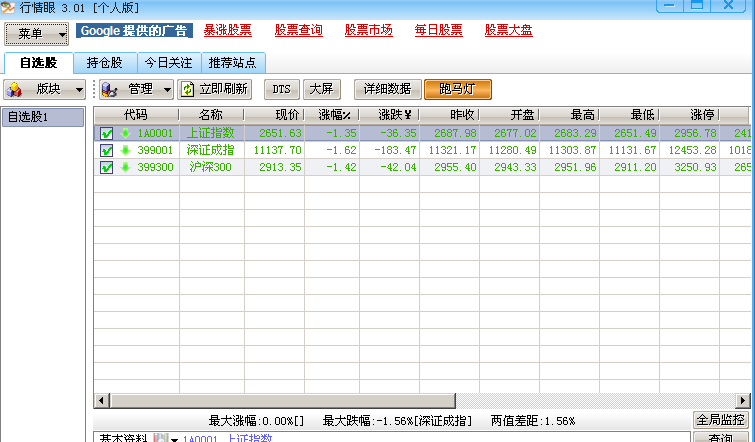The image size is (755, 442).
Task: Sort by the 昨收 column header
Action: (x=449, y=115)
